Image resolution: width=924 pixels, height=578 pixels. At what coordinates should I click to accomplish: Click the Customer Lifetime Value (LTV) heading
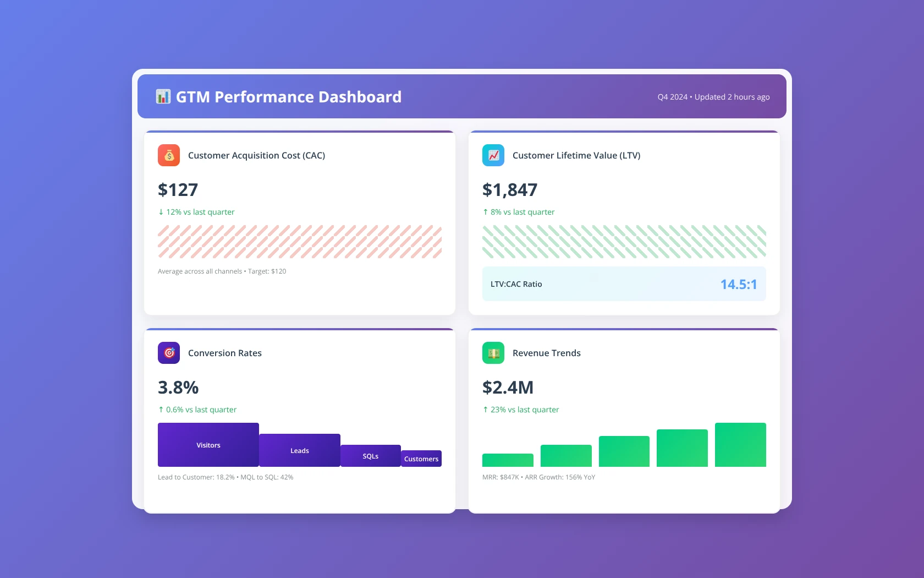point(576,155)
